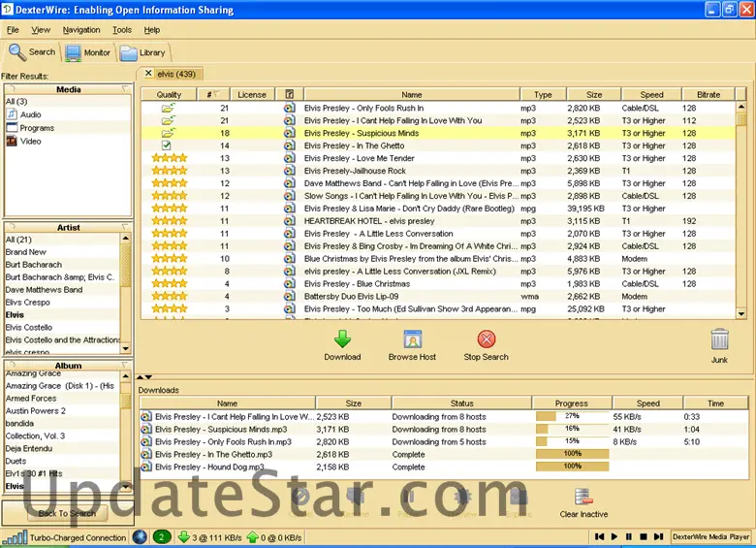756x548 pixels.
Task: Click star rating of Jailhouse Rock row
Action: pyautogui.click(x=170, y=171)
